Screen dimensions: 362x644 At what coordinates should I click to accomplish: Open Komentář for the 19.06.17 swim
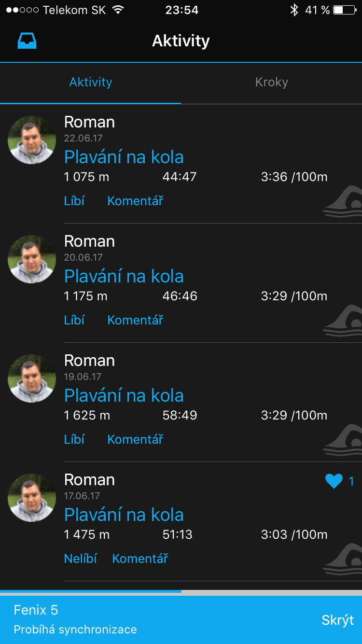pyautogui.click(x=135, y=439)
